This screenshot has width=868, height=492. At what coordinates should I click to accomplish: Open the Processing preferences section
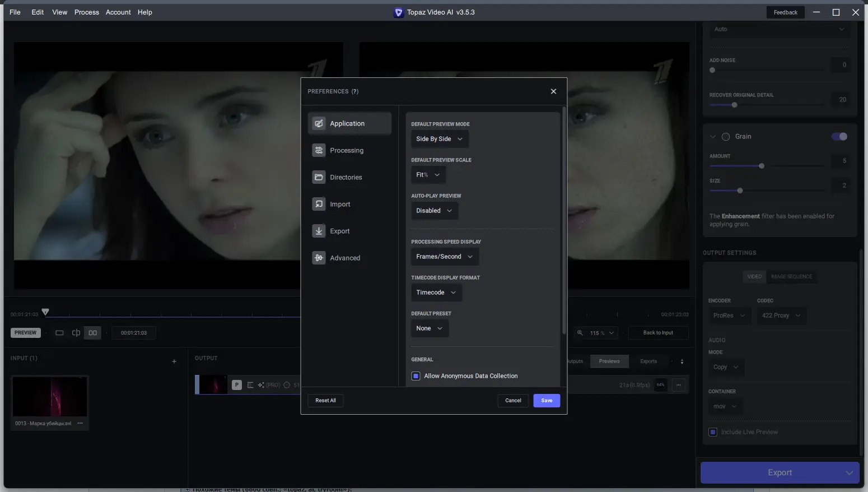tap(346, 150)
